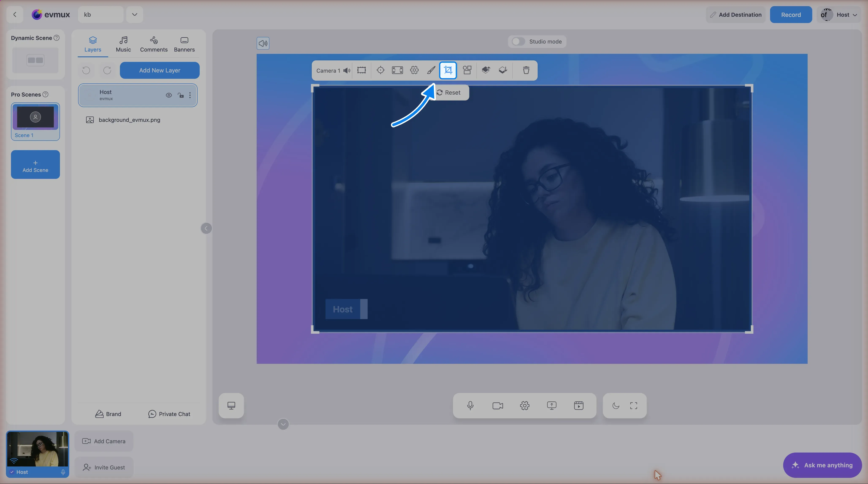The height and width of the screenshot is (484, 868).
Task: Click the Record button
Action: coord(791,15)
